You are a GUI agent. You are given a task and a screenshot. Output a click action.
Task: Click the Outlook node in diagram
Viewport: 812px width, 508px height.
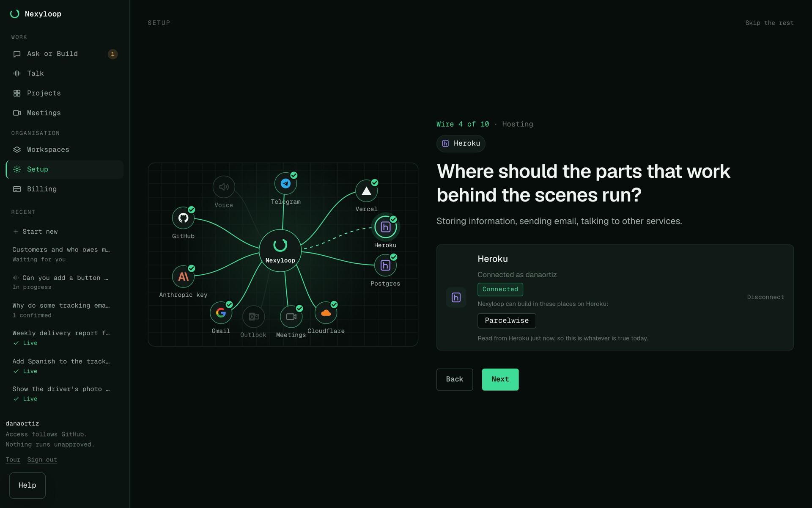click(x=254, y=317)
